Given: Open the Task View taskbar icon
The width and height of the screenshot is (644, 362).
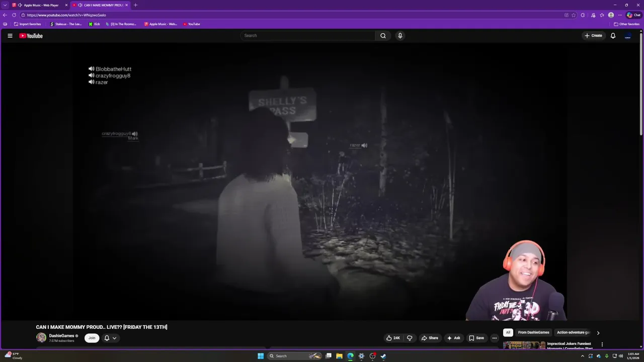Looking at the screenshot, I should tap(328, 356).
